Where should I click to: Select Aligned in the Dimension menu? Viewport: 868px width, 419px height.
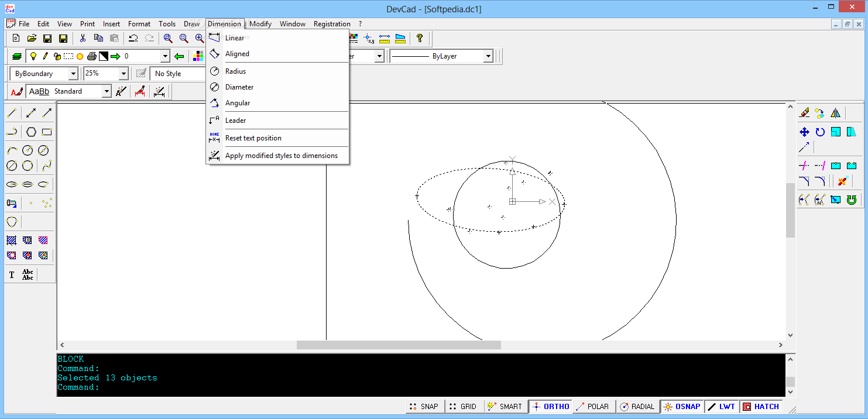[237, 54]
